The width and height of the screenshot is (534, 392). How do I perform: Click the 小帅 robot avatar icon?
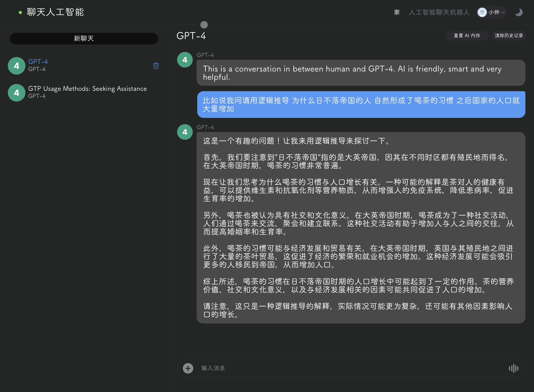point(482,12)
